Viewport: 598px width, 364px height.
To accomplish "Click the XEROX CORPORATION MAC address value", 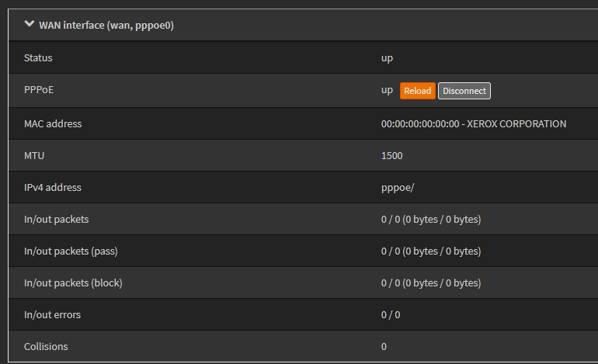I will coord(474,123).
